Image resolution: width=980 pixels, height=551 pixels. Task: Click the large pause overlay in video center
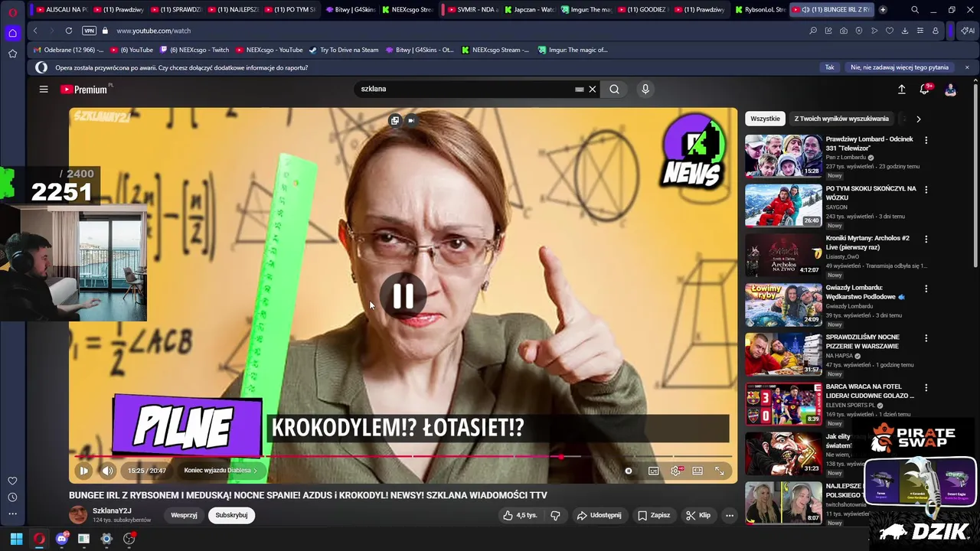[x=403, y=296]
